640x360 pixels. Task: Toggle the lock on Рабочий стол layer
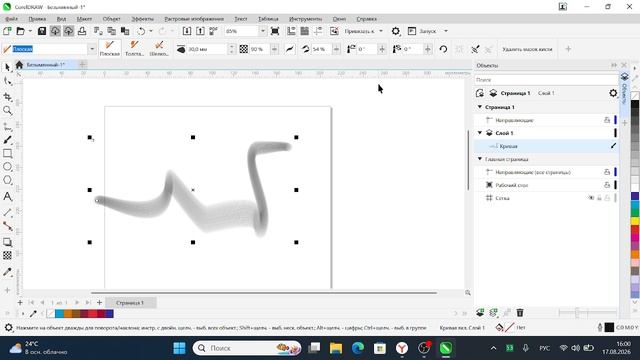point(607,185)
